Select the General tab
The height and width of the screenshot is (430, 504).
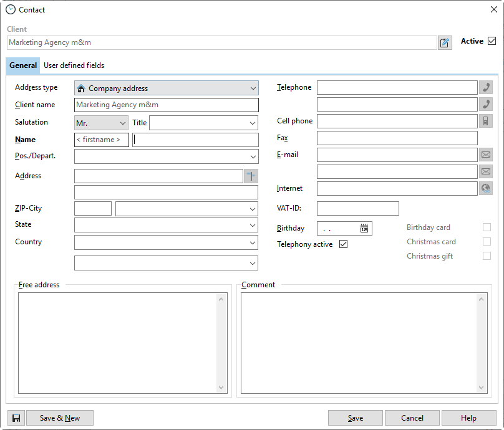click(x=23, y=65)
